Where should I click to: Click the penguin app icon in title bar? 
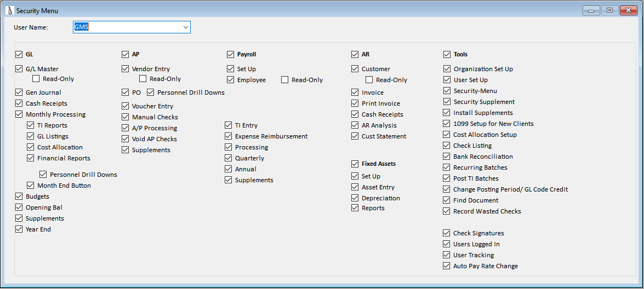point(9,10)
